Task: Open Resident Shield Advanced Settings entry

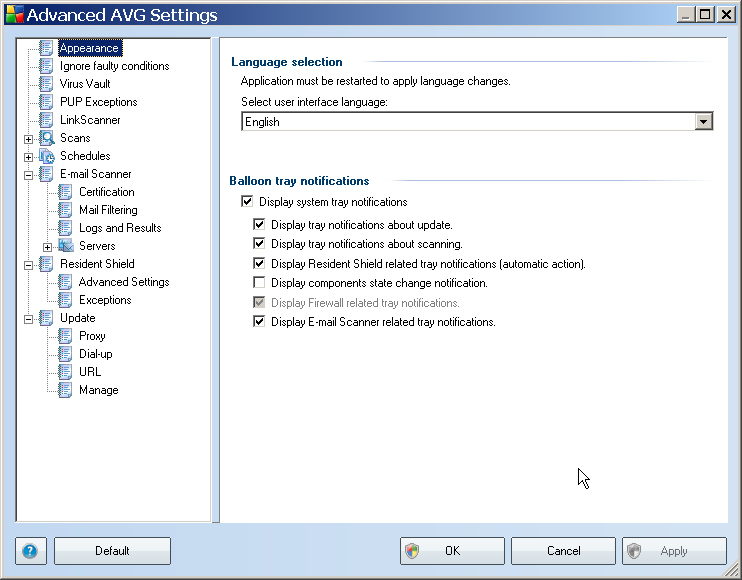Action: 124,281
